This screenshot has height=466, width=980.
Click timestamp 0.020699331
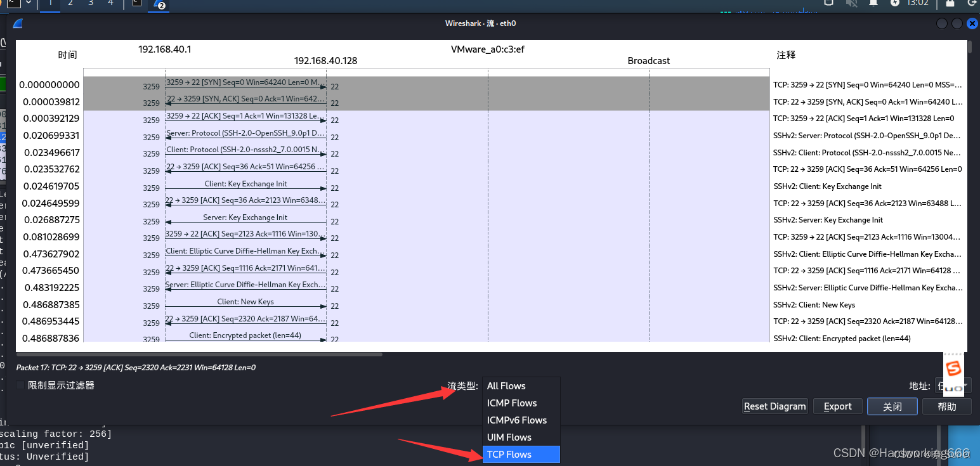pos(51,136)
